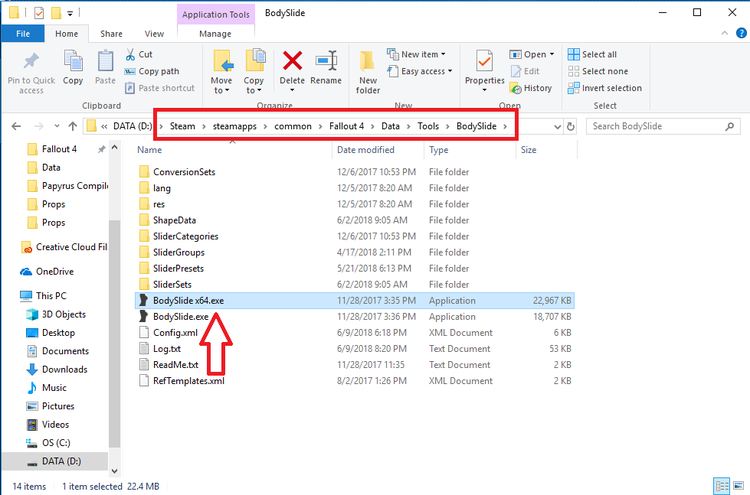Click the Edit ribbon item

click(525, 71)
